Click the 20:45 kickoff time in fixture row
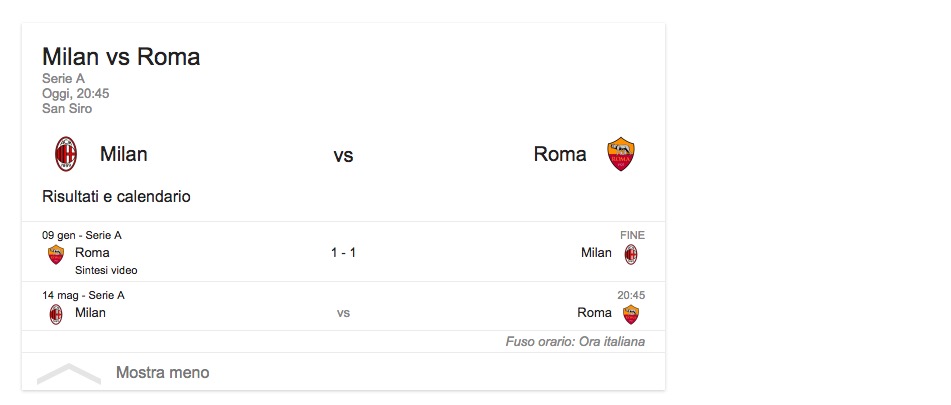 tap(631, 295)
